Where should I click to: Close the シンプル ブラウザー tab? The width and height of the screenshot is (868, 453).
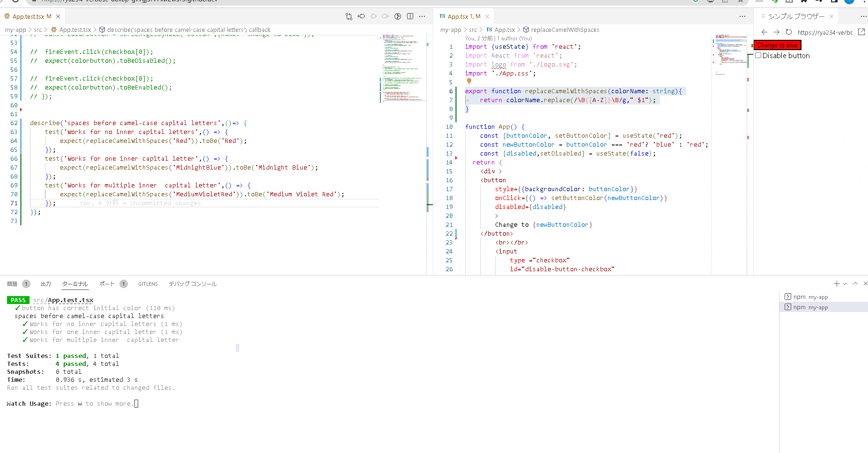pos(831,16)
